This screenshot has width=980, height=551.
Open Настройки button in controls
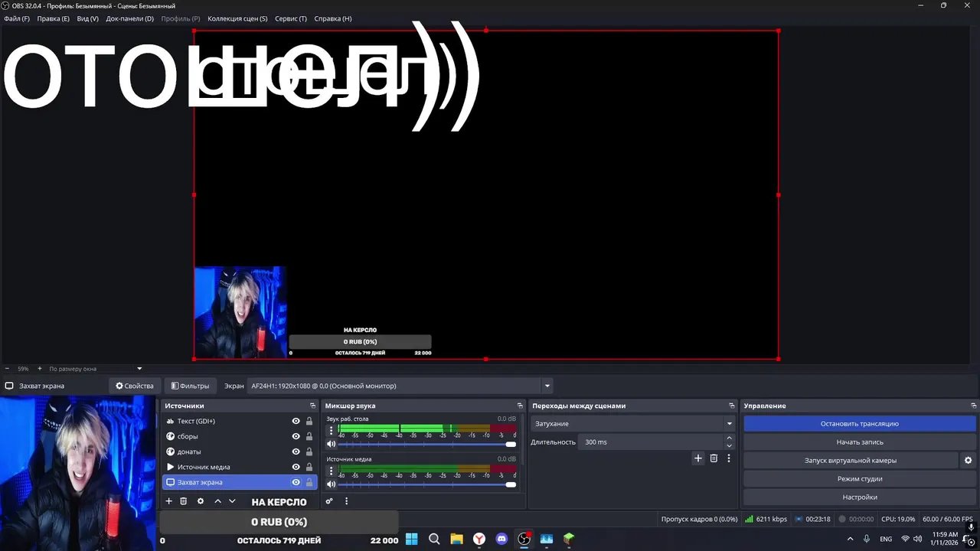tap(860, 497)
